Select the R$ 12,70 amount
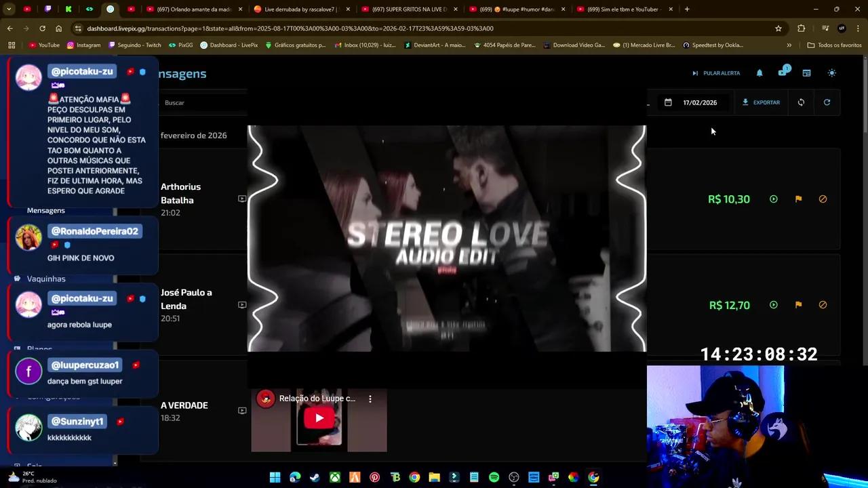Screen dimensions: 868x488 click(730, 305)
